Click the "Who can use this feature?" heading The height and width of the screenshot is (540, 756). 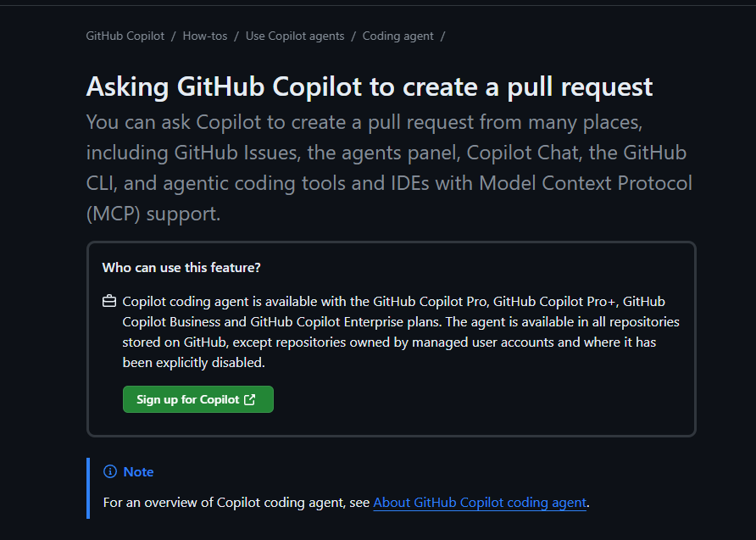(x=181, y=268)
